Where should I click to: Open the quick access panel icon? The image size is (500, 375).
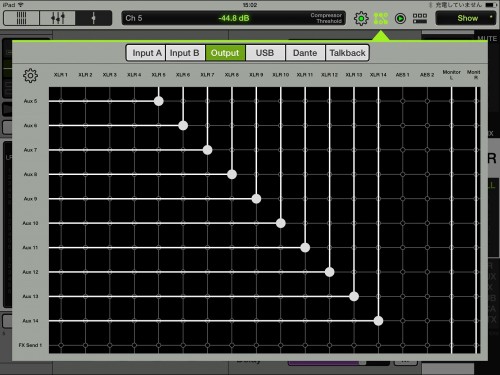(x=420, y=18)
